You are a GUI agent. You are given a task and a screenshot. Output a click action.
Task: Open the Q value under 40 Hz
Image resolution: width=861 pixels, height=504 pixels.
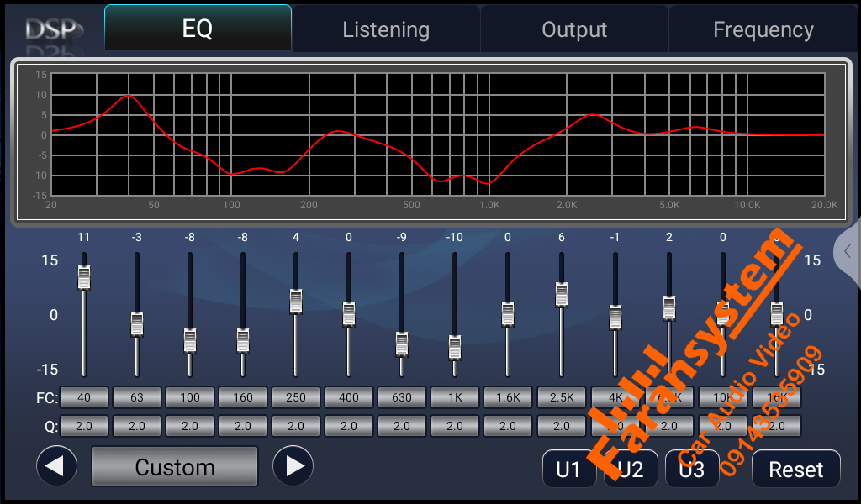(84, 426)
